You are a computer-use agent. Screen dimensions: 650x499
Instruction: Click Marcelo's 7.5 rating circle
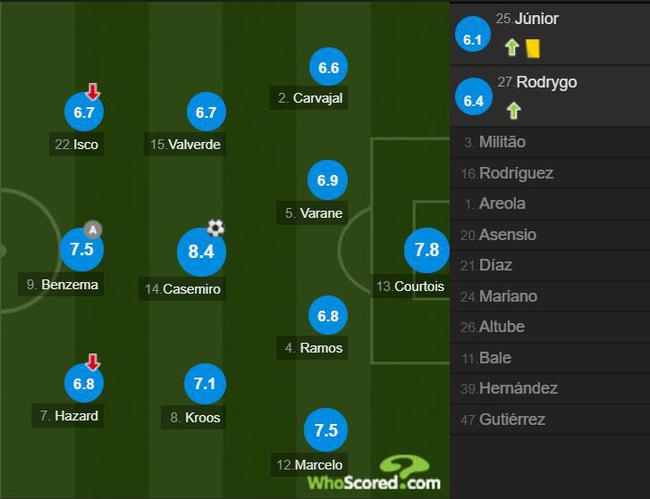click(326, 430)
